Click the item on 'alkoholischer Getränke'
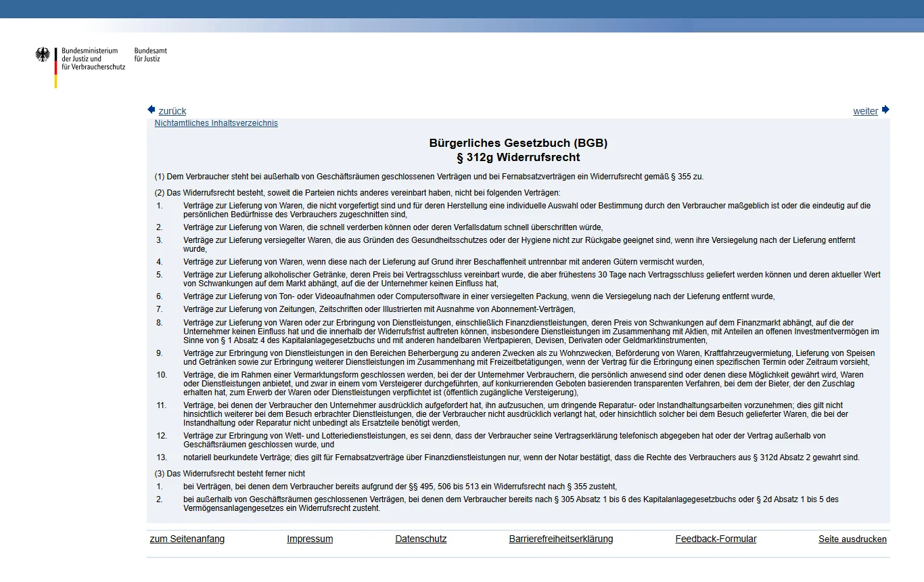 [x=532, y=279]
